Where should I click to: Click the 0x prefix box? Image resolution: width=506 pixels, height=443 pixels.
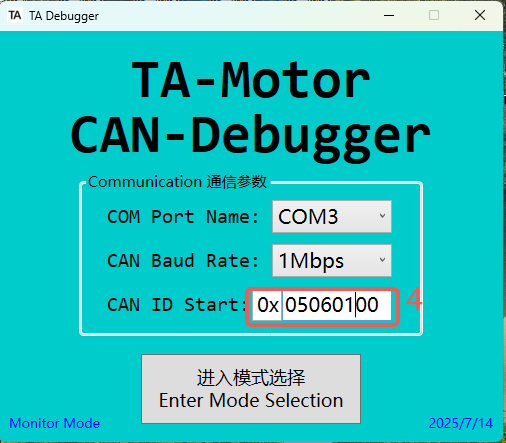267,305
